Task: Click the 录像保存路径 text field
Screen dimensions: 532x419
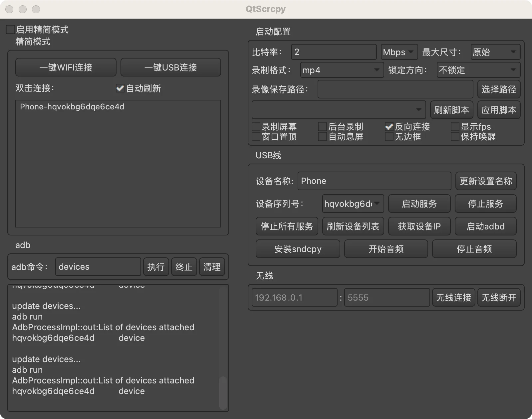Action: [x=395, y=89]
